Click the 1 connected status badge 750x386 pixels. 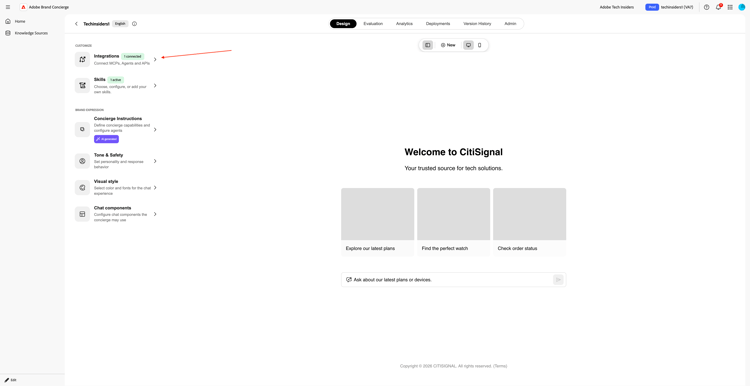(x=132, y=56)
